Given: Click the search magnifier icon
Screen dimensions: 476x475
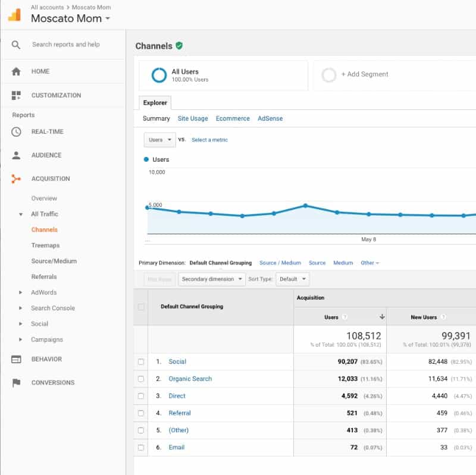Looking at the screenshot, I should [16, 45].
